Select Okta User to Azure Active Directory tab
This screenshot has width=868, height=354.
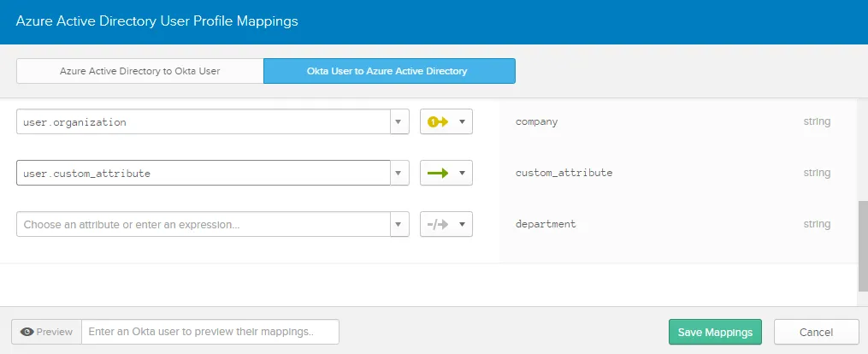[x=388, y=71]
